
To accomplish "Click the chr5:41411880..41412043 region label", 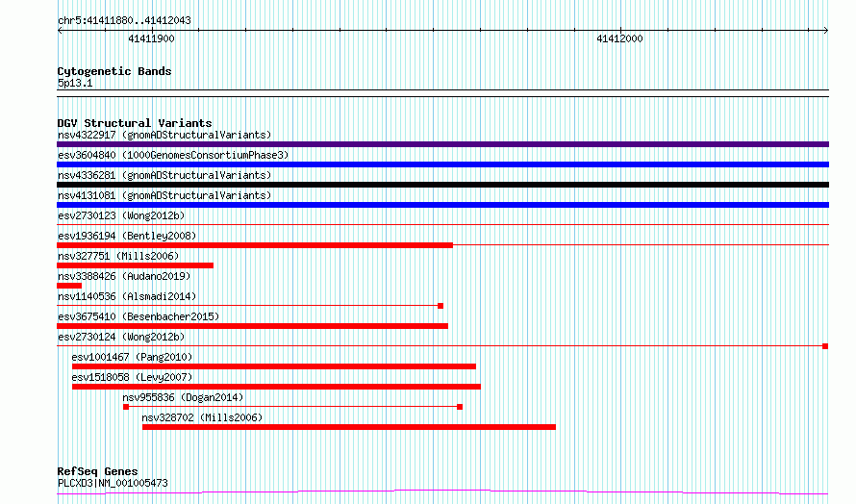I will coord(124,21).
